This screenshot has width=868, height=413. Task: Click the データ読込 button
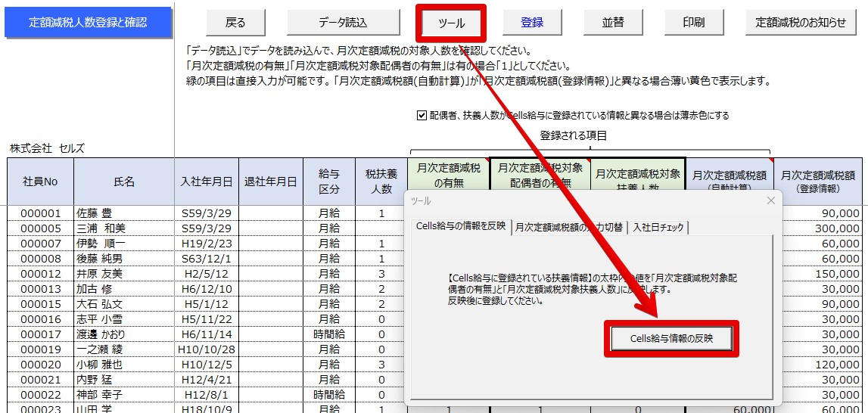tap(343, 23)
